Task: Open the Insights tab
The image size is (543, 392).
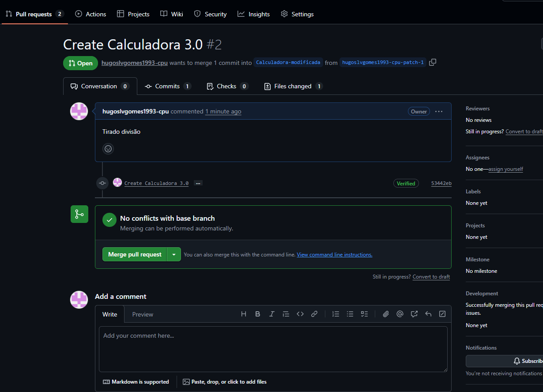Action: point(254,14)
